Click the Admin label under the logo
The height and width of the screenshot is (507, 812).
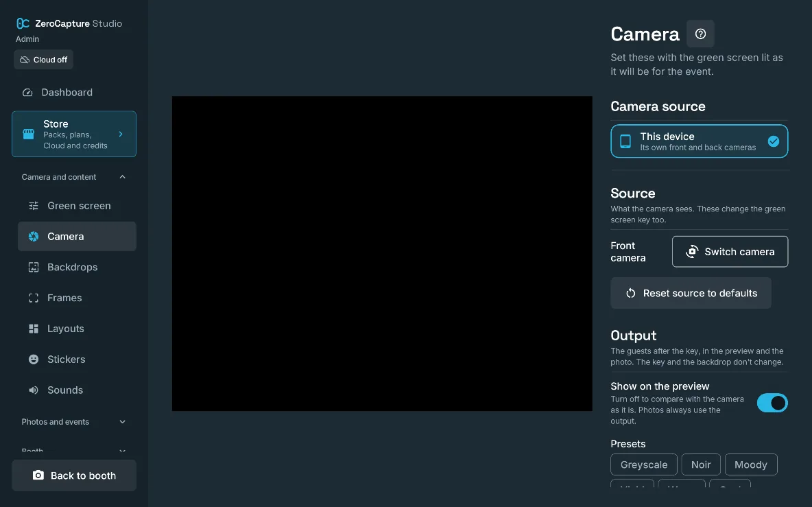coord(27,39)
